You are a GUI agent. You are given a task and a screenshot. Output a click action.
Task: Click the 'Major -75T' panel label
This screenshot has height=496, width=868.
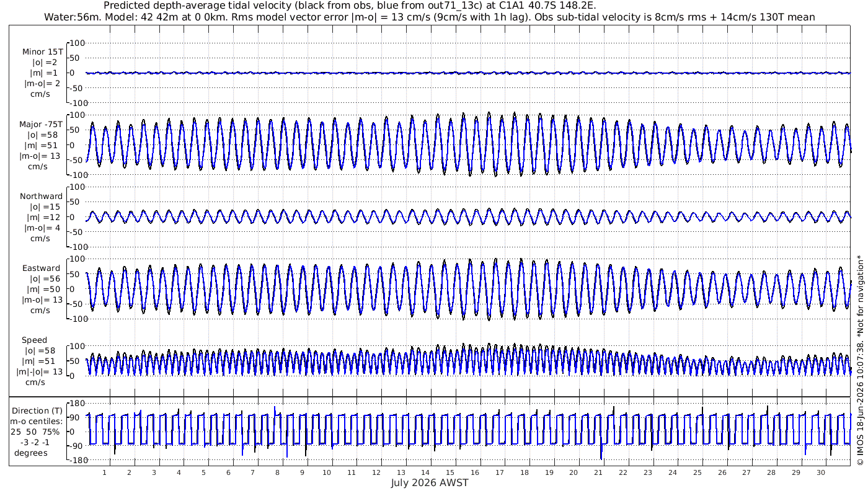click(x=40, y=124)
